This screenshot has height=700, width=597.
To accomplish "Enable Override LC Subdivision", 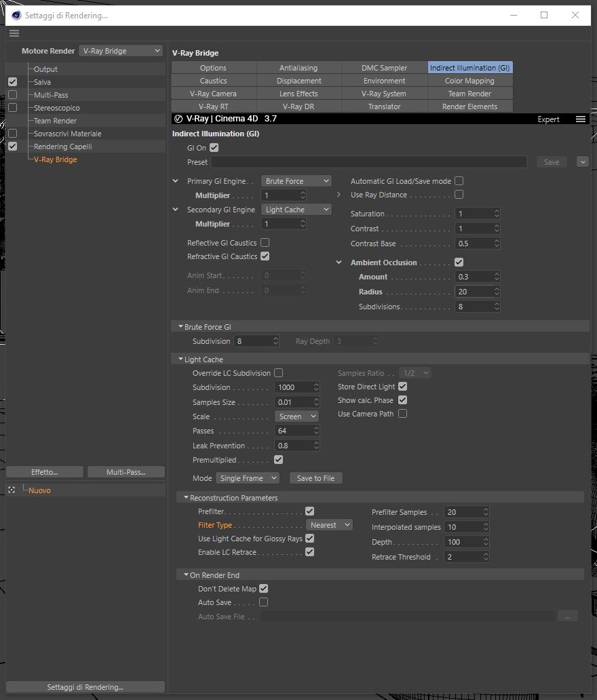I will tap(279, 373).
